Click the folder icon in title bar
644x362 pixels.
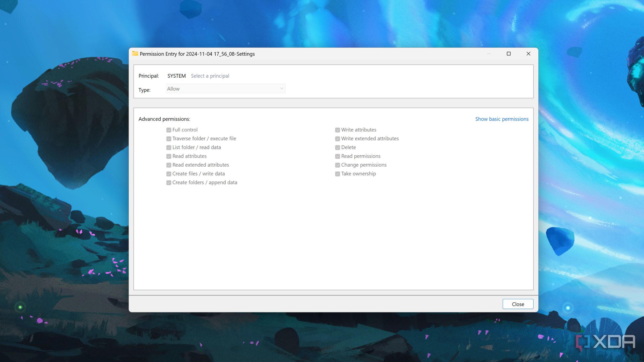[135, 54]
